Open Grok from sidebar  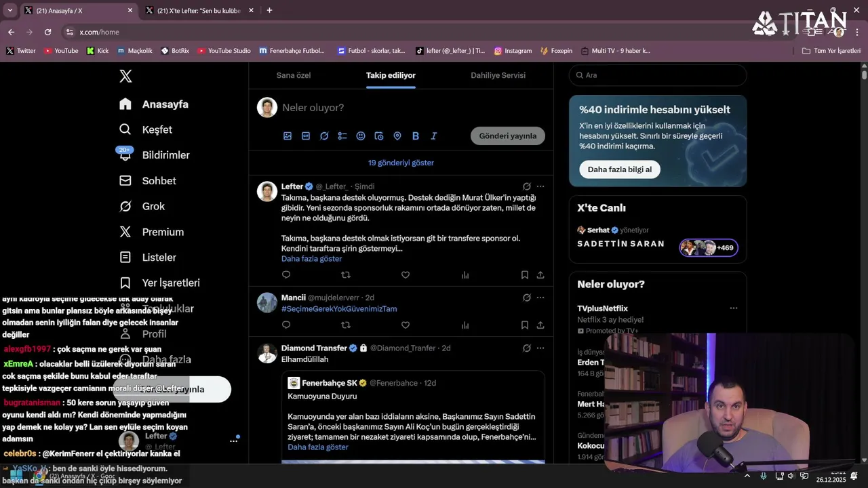tap(142, 206)
